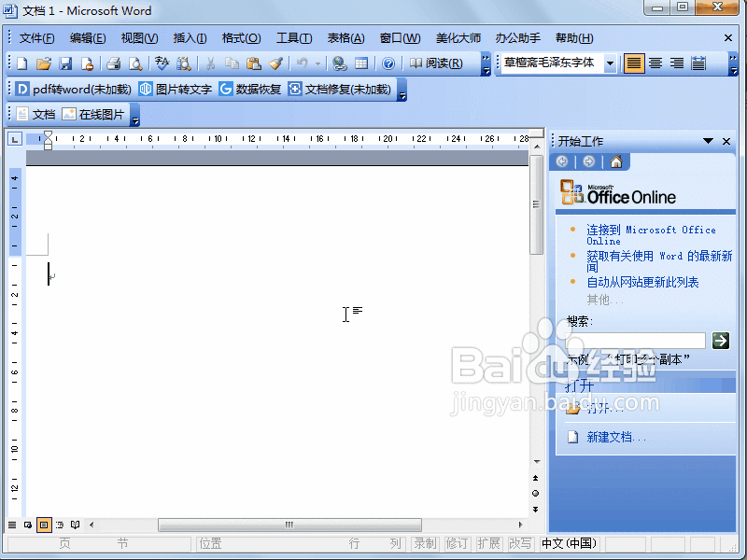The height and width of the screenshot is (560, 747).
Task: Switch to Outline view
Action: point(60,525)
